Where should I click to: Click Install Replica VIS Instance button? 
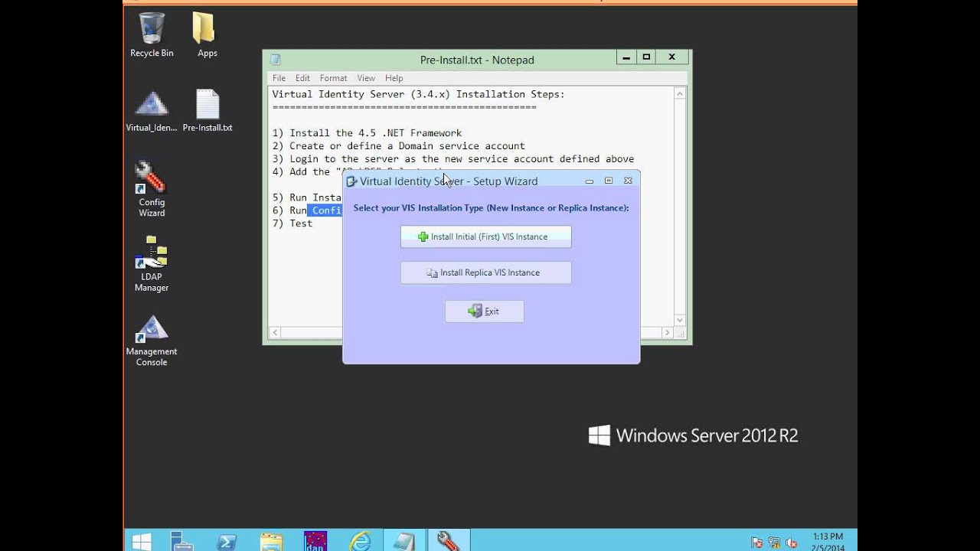click(x=485, y=272)
